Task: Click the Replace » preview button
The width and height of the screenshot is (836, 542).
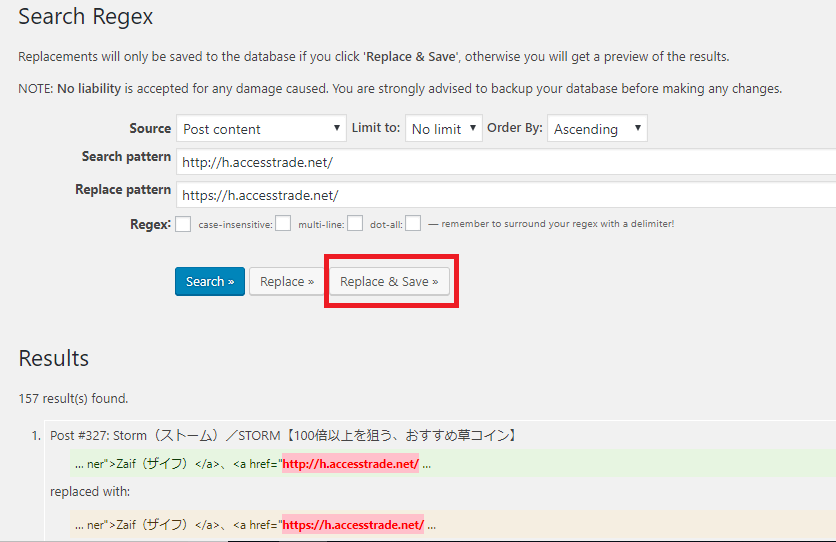Action: point(287,281)
